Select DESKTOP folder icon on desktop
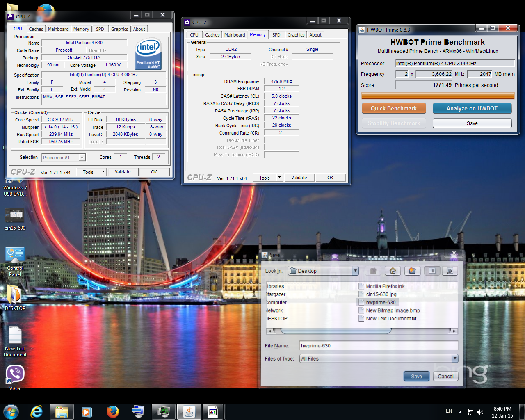525x420 pixels. point(15,298)
